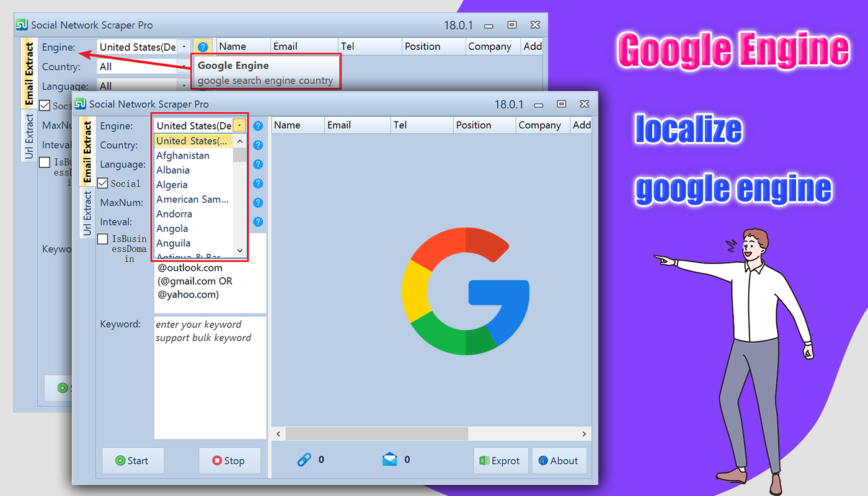Click the envelope email counter icon

[389, 459]
